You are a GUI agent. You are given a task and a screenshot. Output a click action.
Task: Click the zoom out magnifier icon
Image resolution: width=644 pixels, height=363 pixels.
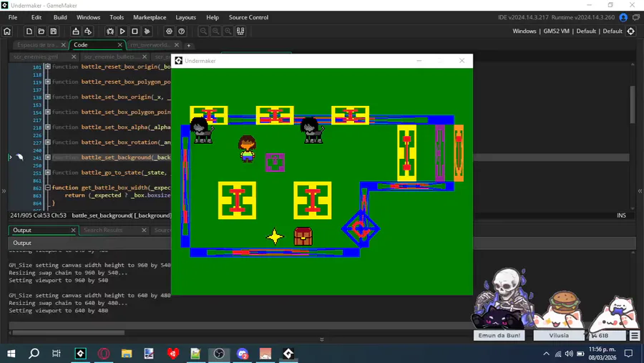click(203, 32)
